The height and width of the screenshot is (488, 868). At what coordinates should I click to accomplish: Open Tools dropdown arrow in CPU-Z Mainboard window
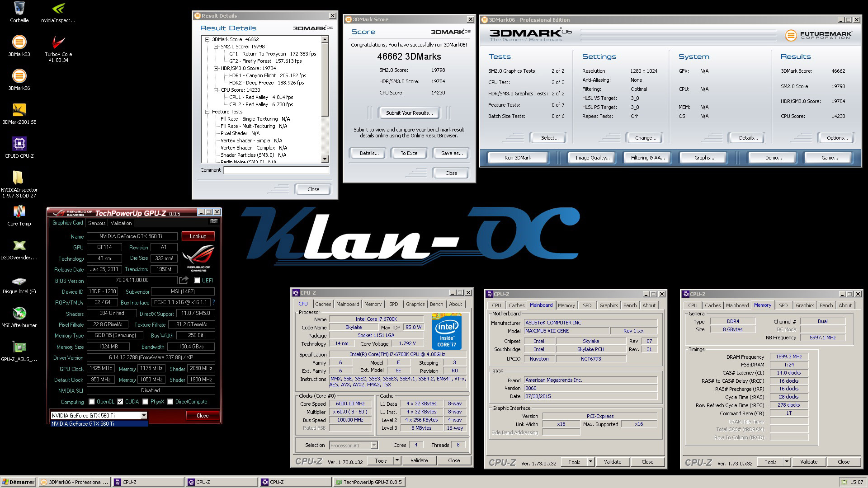tap(590, 462)
